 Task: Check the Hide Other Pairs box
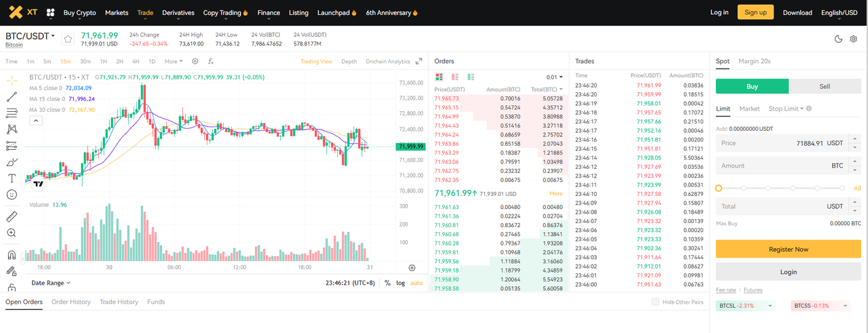click(655, 302)
